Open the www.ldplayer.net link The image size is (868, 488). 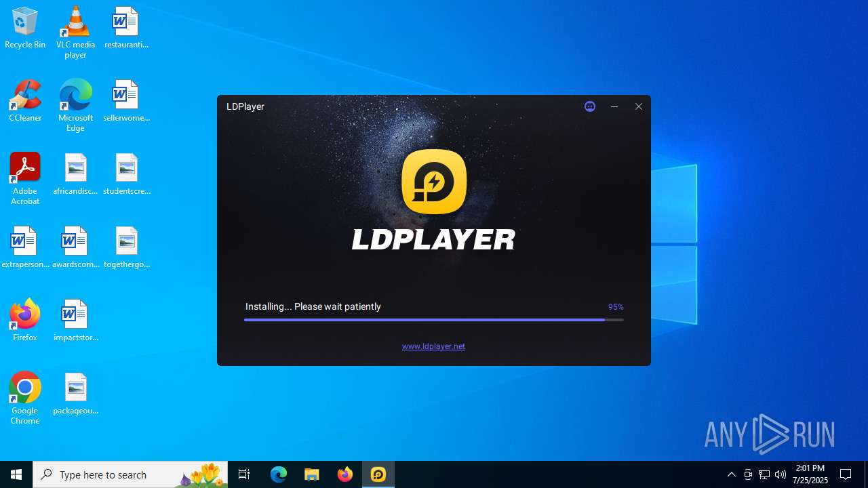click(x=433, y=346)
